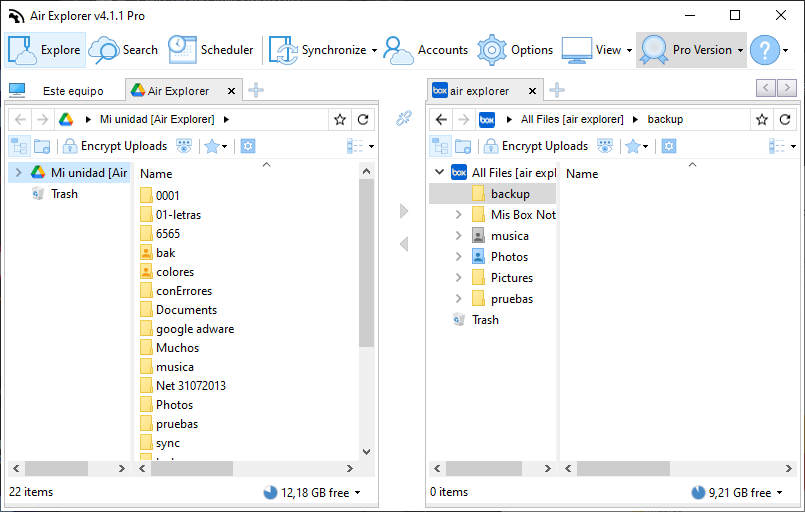Collapse All Files Box tree node

439,172
